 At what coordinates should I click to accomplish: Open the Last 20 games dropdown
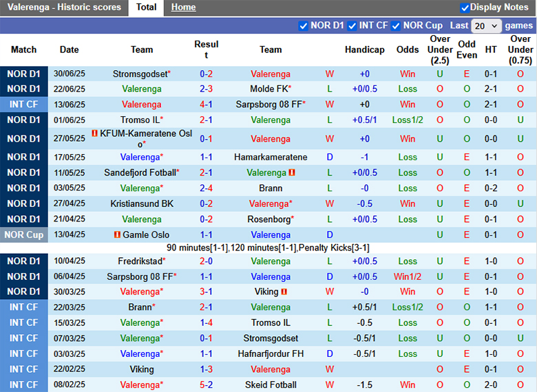pos(486,26)
